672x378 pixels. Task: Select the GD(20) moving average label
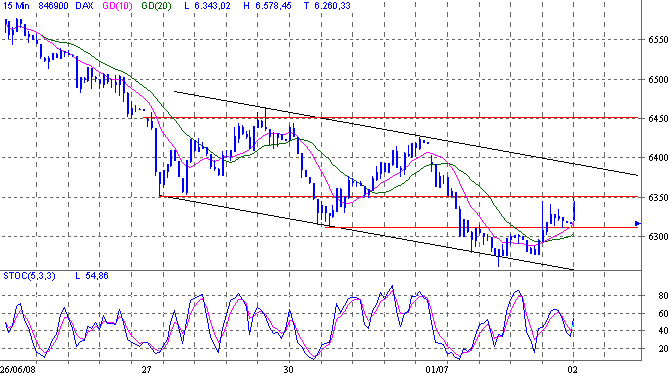156,6
